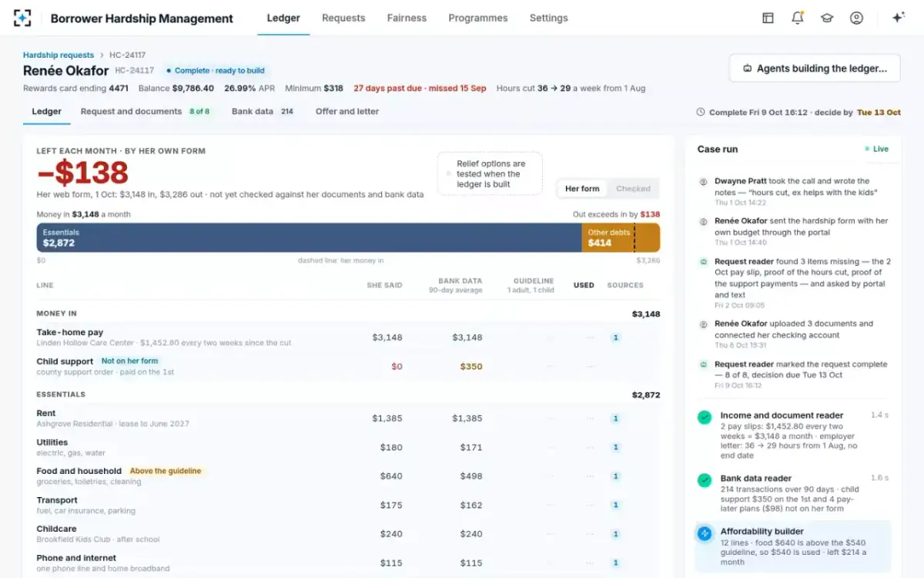Click the green check on Bank data reader

point(704,480)
